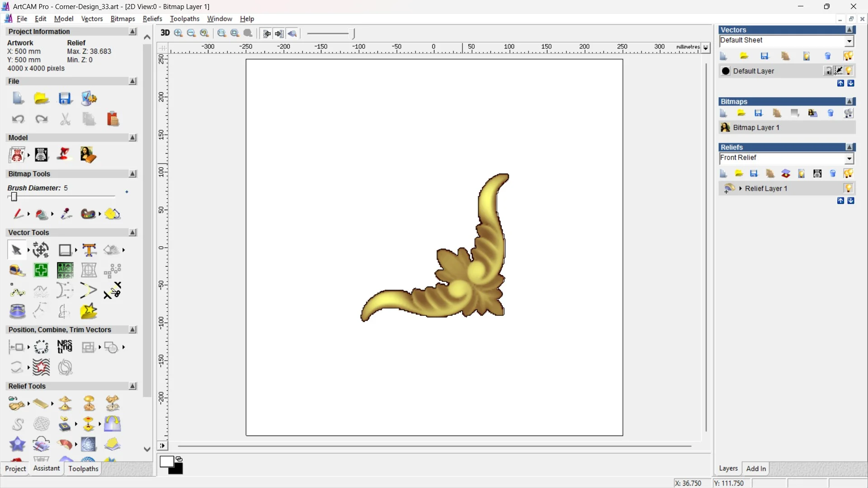
Task: Adjust the Brush Diameter slider
Action: (14, 197)
